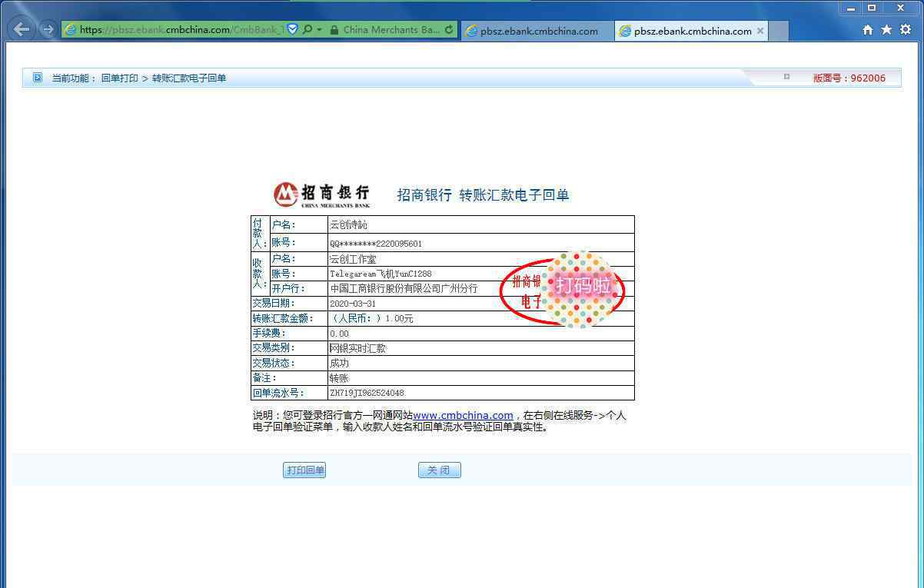The height and width of the screenshot is (588, 924).
Task: Click the payer account number ending 2220095601
Action: [x=376, y=244]
